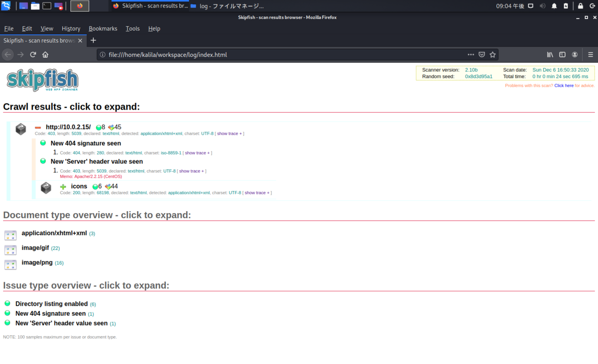Click green dot beside crawl result New 404 signature seen
Viewport: 598px width, 364px height.
pyautogui.click(x=43, y=143)
